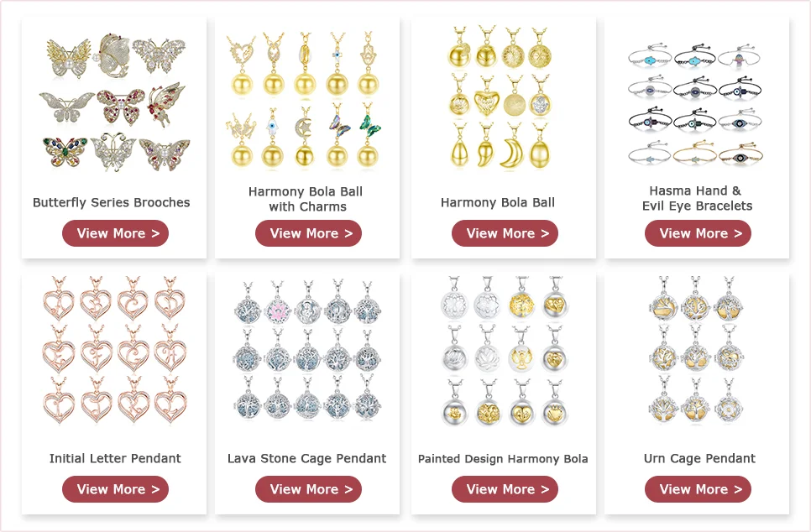Screen dimensions: 811x532
Task: Open View More for Evil Eye Bracelets
Action: pyautogui.click(x=698, y=233)
